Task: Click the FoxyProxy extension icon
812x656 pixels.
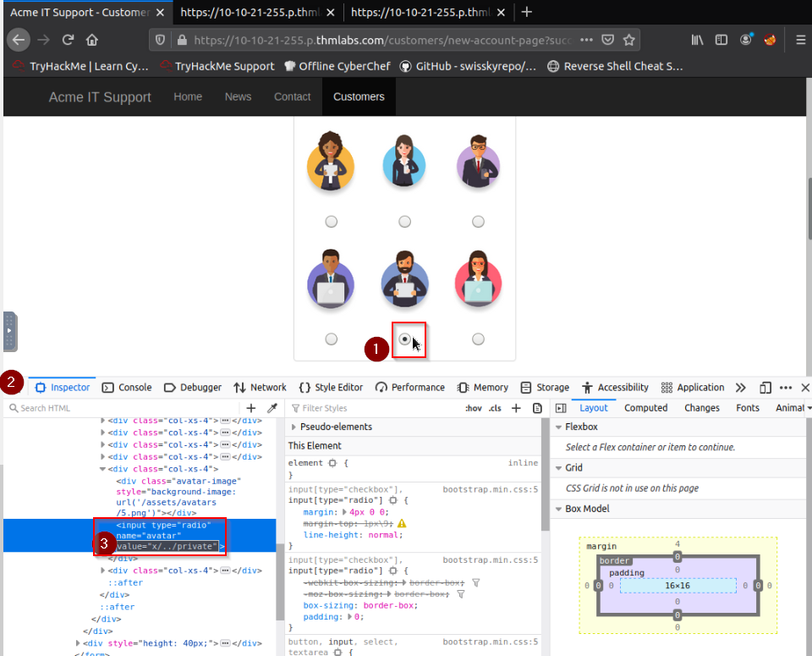Action: 770,40
